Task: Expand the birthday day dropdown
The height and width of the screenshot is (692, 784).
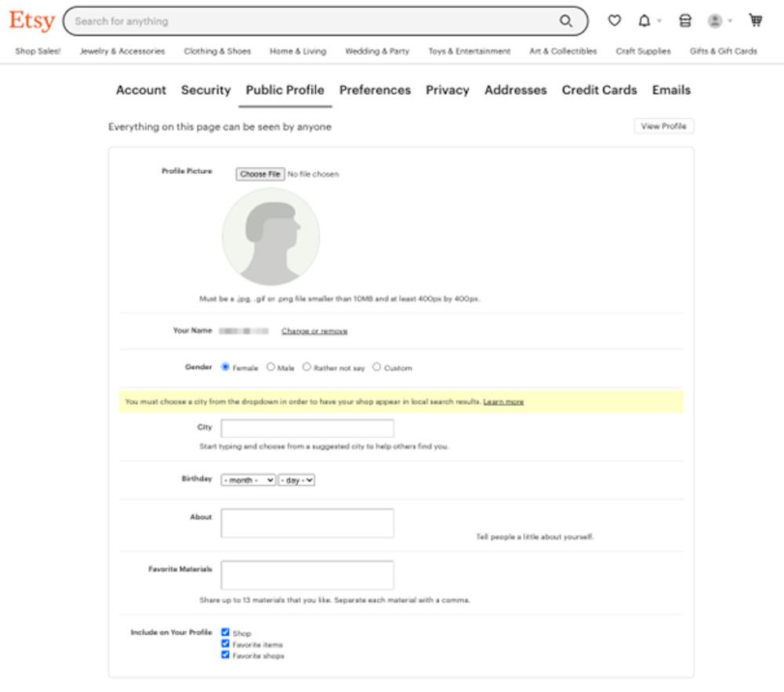Action: tap(296, 480)
